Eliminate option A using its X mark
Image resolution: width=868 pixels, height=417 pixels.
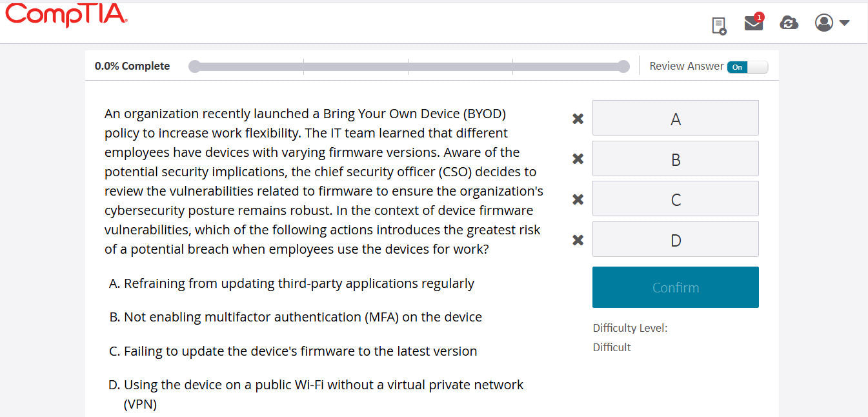578,119
